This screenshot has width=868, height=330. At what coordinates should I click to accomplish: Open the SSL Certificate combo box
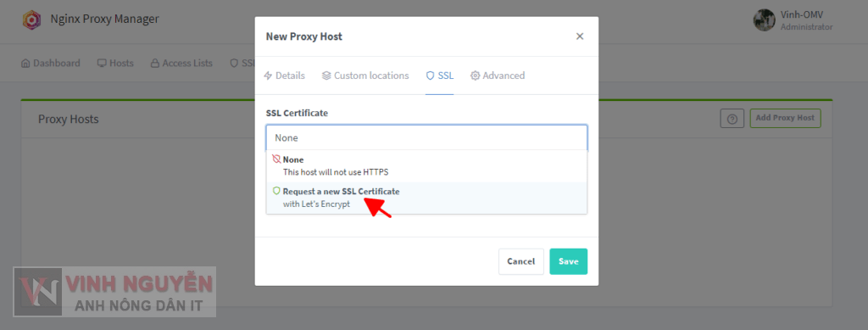coord(426,138)
